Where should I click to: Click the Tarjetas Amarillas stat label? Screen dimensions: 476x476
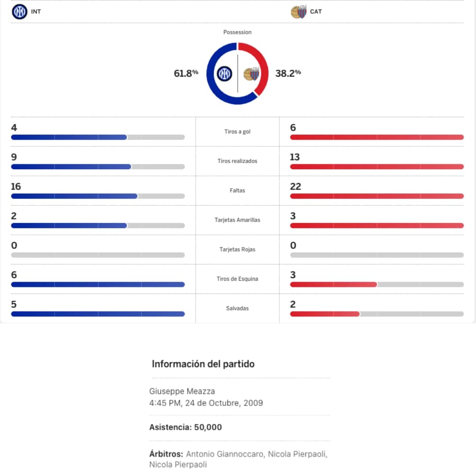(237, 220)
